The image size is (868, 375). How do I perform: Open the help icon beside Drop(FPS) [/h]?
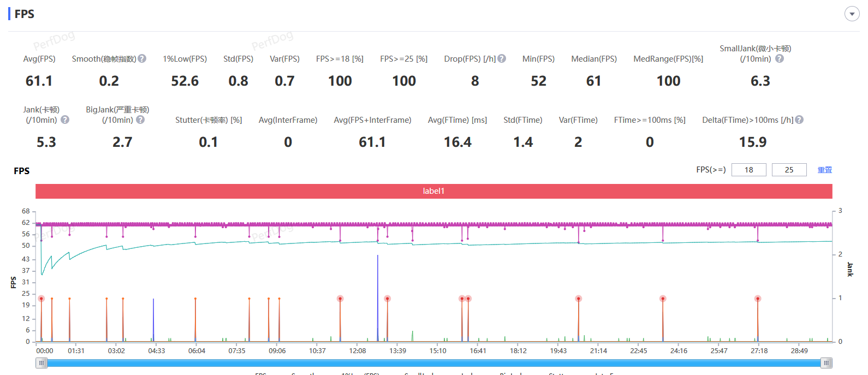[x=502, y=58]
